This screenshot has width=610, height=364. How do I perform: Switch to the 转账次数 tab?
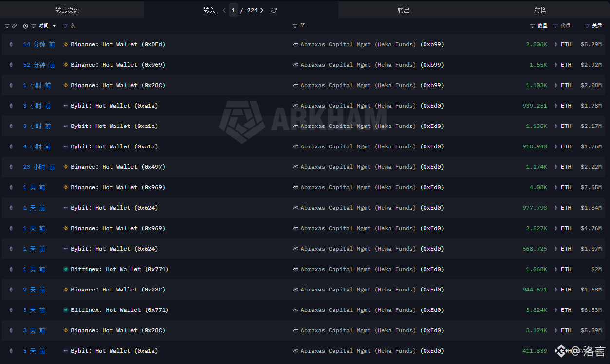tap(72, 10)
